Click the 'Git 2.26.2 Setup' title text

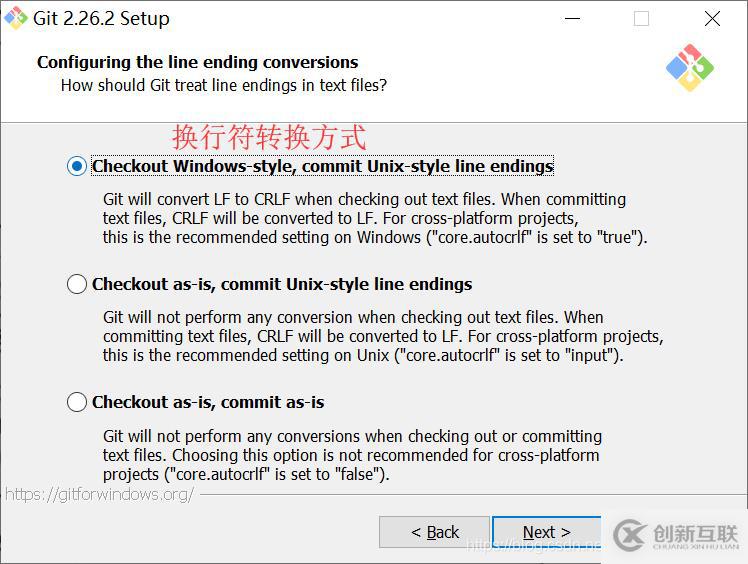[x=101, y=18]
